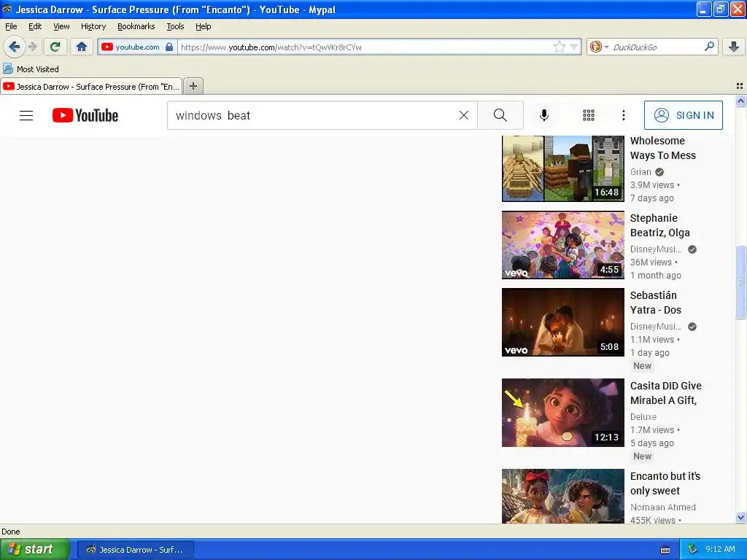Open the browser Home button

82,47
